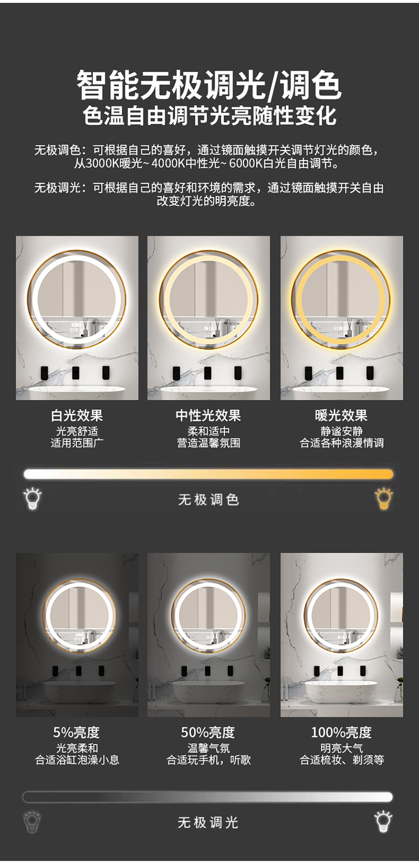The image size is (419, 868).
Task: Click the 暖光效果 caption
Action: click(x=341, y=416)
